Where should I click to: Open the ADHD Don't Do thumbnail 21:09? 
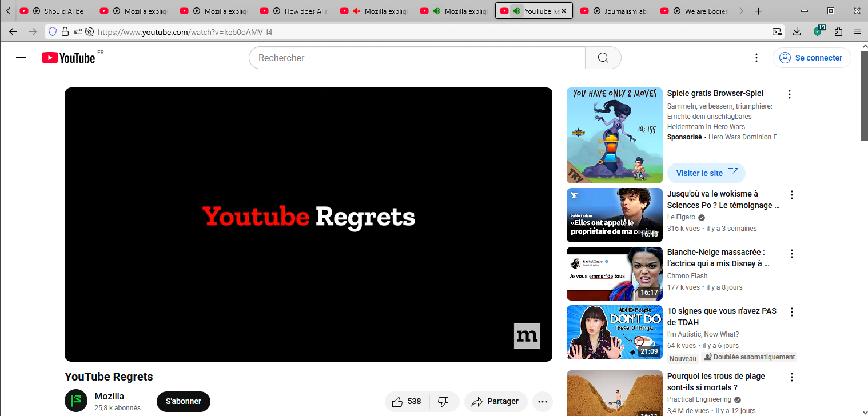(x=615, y=332)
